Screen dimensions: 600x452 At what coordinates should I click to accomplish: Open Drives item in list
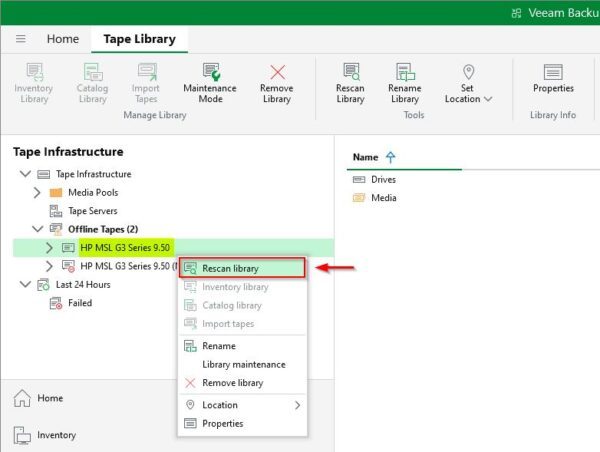383,179
